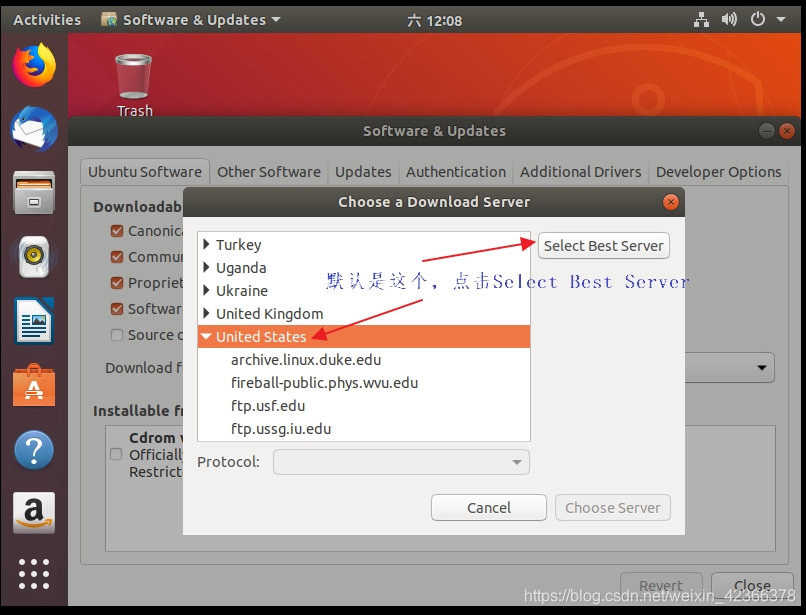
Task: Collapse the United States server list
Action: pos(206,337)
